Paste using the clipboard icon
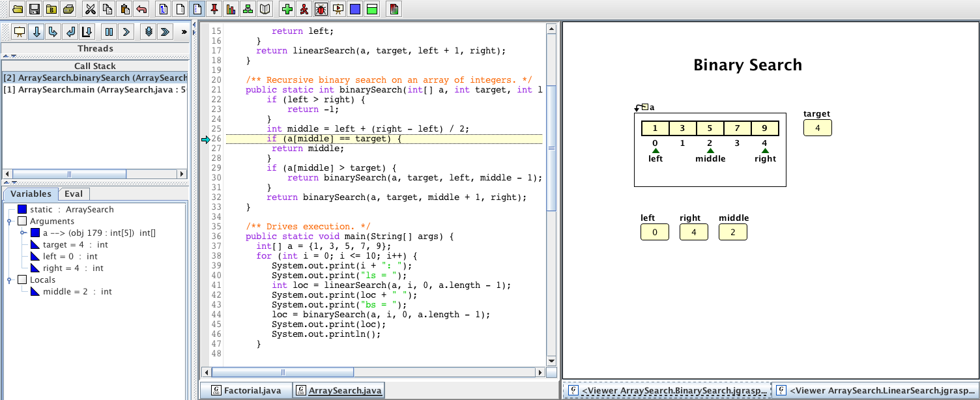The height and width of the screenshot is (400, 980). (x=124, y=9)
